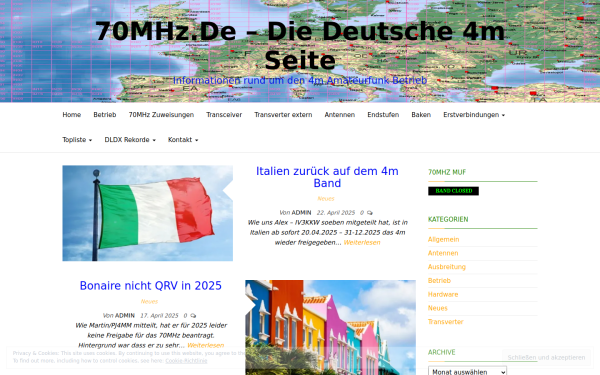This screenshot has width=600, height=375.
Task: Open the article Bonaire nicht QRV in 2025
Action: (x=150, y=286)
